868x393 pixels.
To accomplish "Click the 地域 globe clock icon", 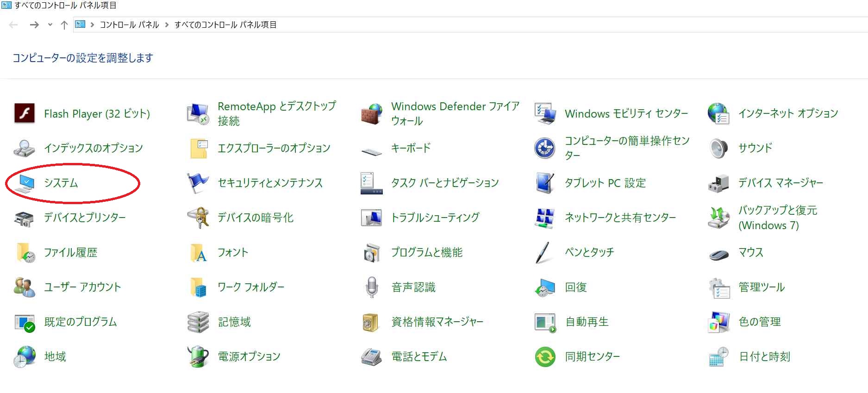I will tap(24, 357).
